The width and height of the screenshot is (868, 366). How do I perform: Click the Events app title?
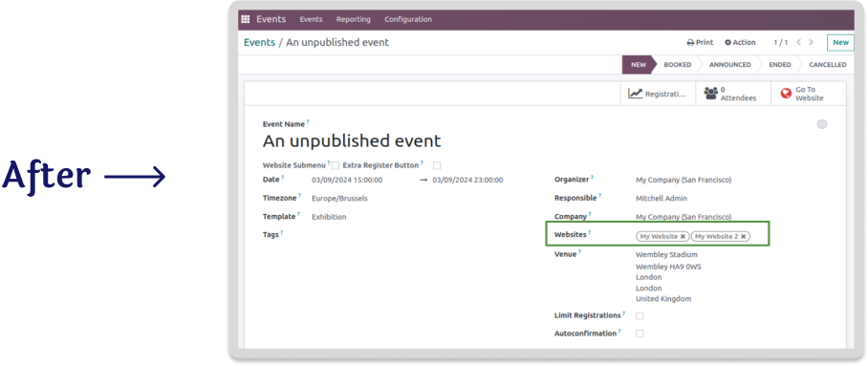271,19
